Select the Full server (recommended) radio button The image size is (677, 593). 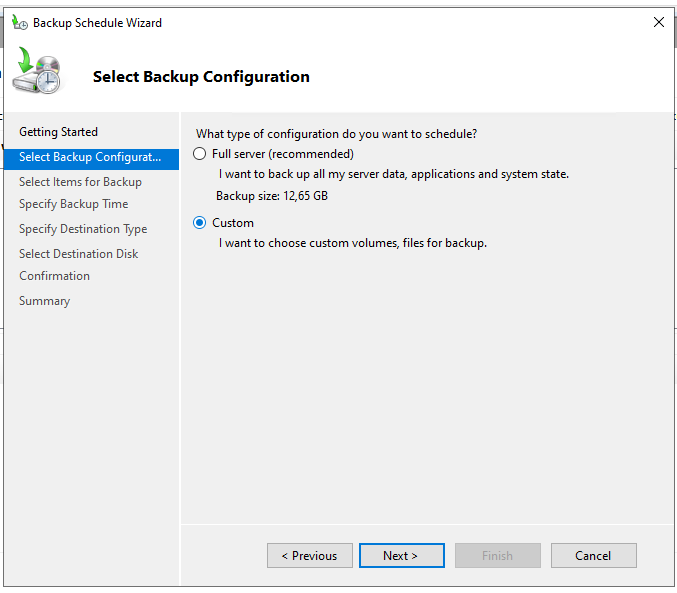200,154
